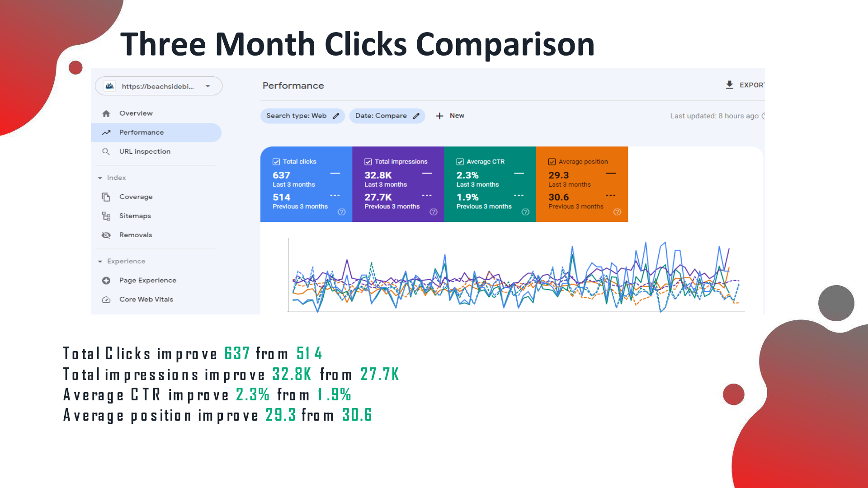Uncheck the Total clicks checkbox

pos(276,162)
